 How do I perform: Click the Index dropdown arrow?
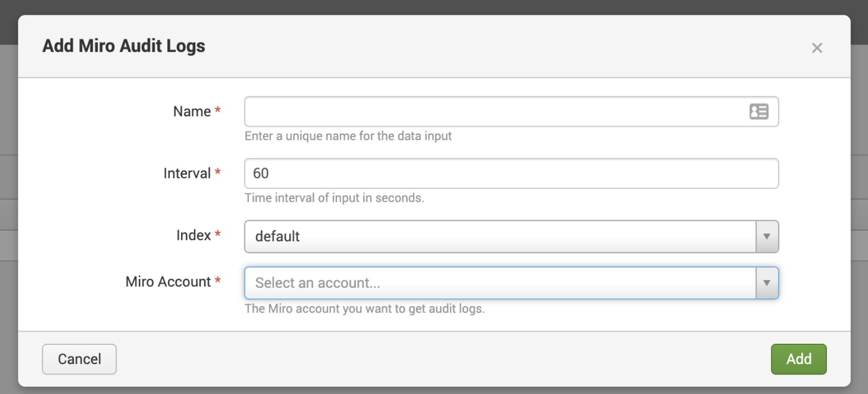point(767,237)
